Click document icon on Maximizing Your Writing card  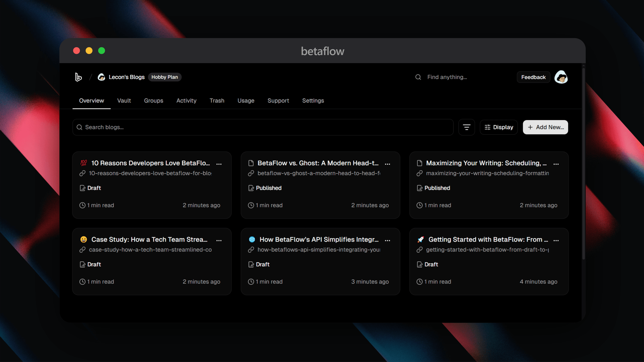[x=419, y=163]
